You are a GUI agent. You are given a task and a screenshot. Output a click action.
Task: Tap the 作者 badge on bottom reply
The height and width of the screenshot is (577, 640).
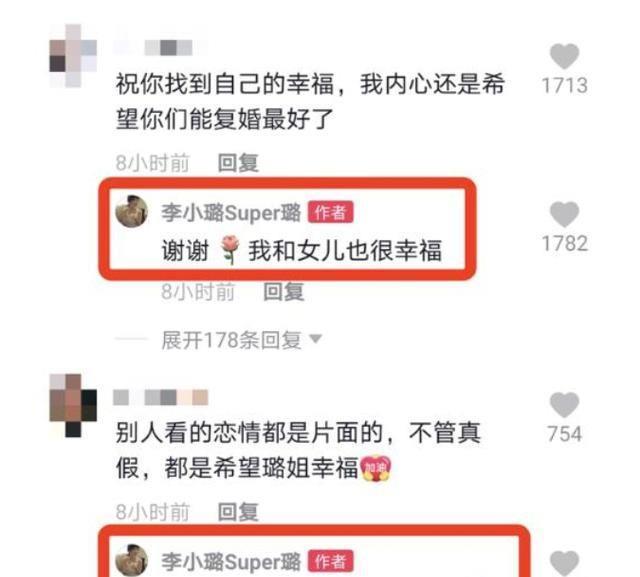tap(330, 561)
